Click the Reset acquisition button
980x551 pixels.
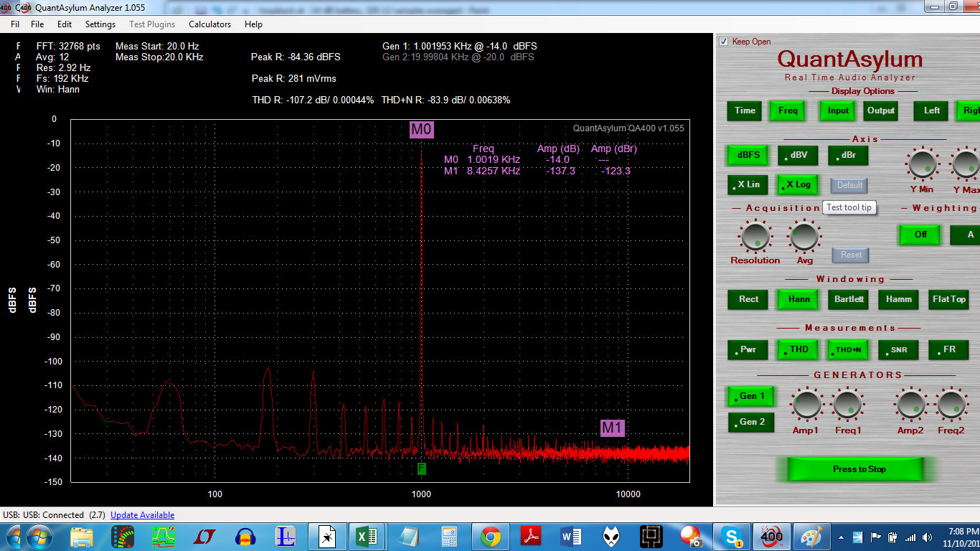[x=851, y=255]
